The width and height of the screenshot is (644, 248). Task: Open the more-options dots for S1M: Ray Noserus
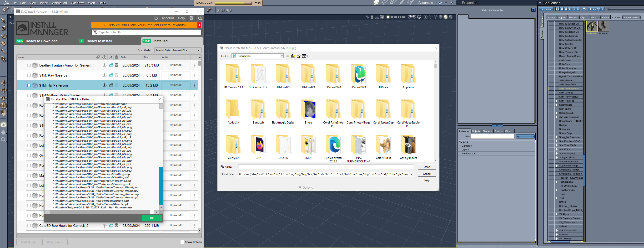[x=194, y=75]
